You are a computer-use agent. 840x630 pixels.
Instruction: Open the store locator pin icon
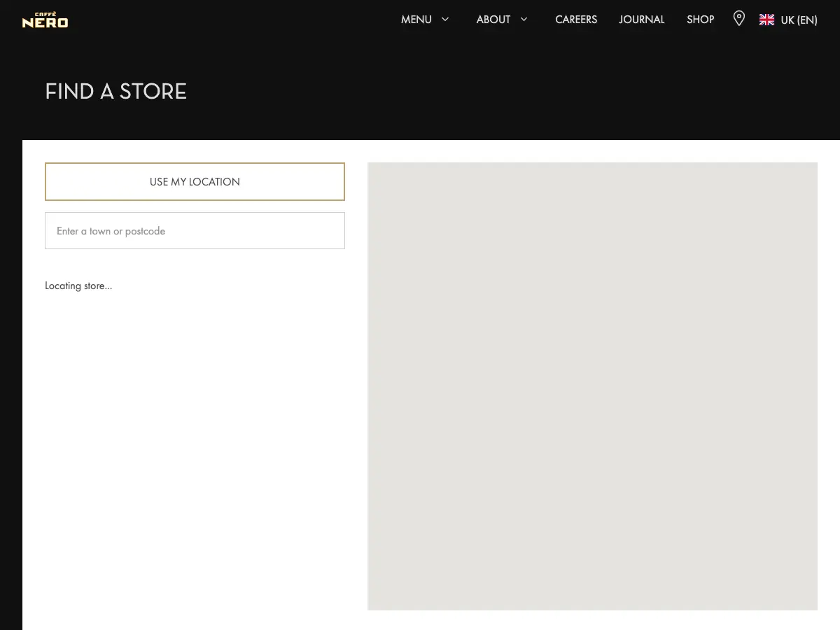(x=738, y=19)
